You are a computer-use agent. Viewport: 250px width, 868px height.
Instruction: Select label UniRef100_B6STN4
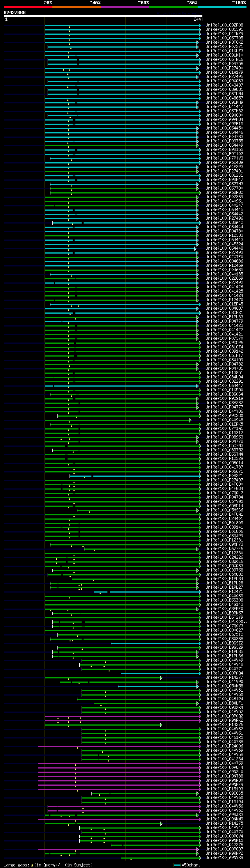point(224,454)
